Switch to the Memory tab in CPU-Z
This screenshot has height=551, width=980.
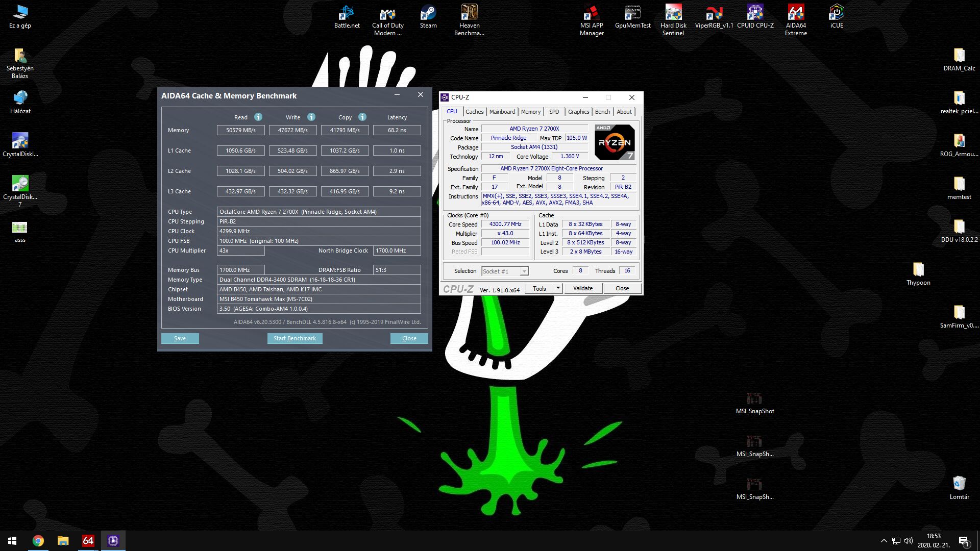pos(531,112)
